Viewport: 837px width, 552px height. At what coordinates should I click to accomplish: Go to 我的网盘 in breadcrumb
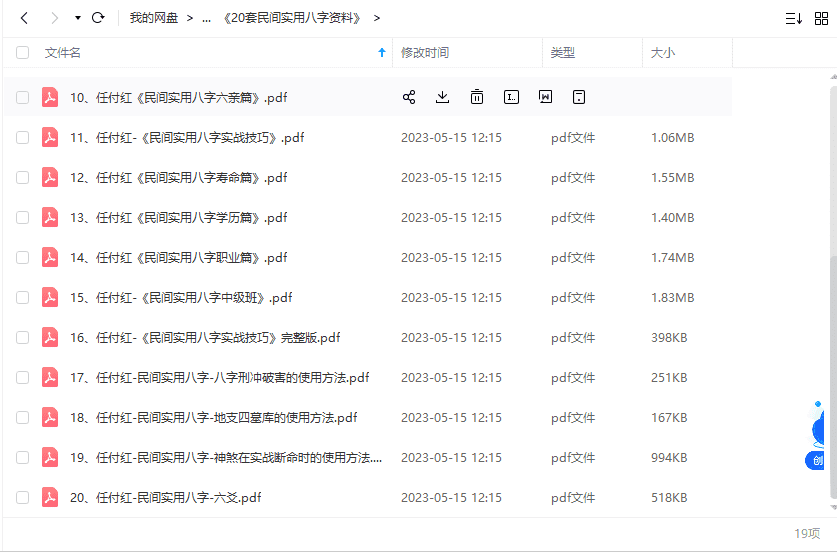(x=155, y=18)
